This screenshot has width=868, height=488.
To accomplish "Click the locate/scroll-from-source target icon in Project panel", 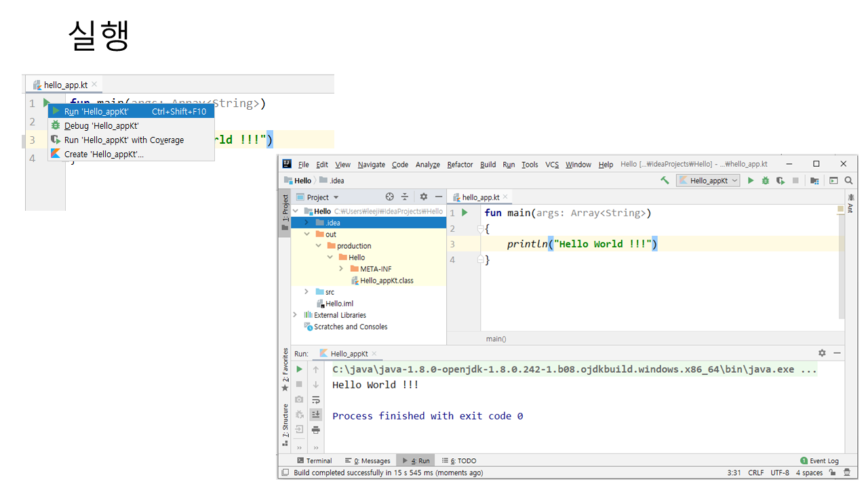I will (x=389, y=197).
